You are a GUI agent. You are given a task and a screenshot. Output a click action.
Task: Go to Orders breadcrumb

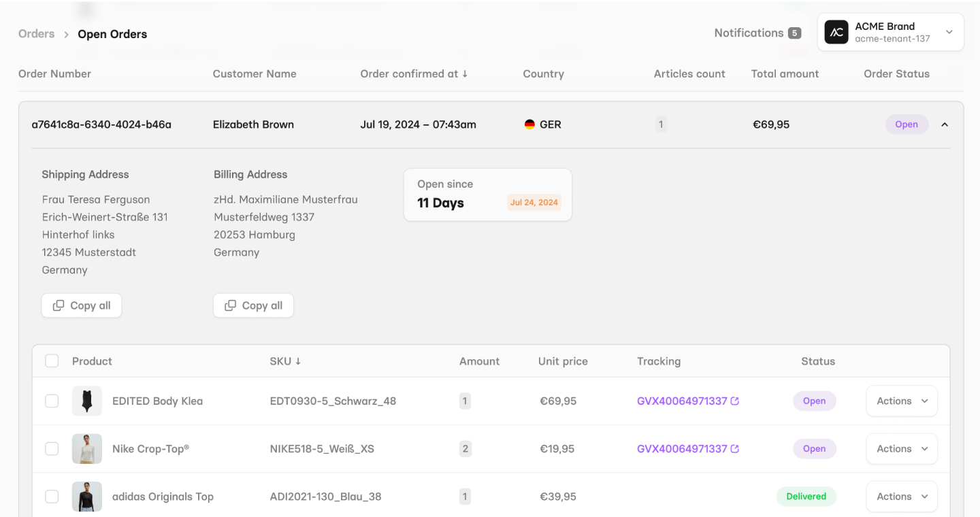36,34
